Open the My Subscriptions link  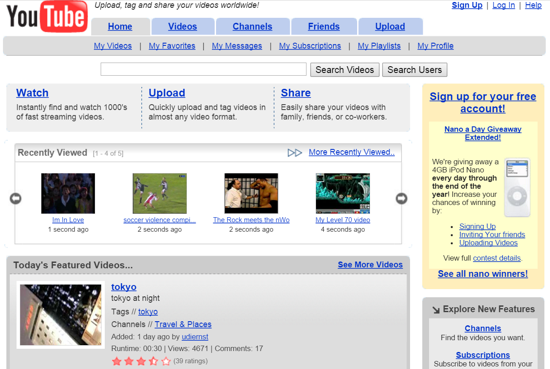tap(310, 46)
